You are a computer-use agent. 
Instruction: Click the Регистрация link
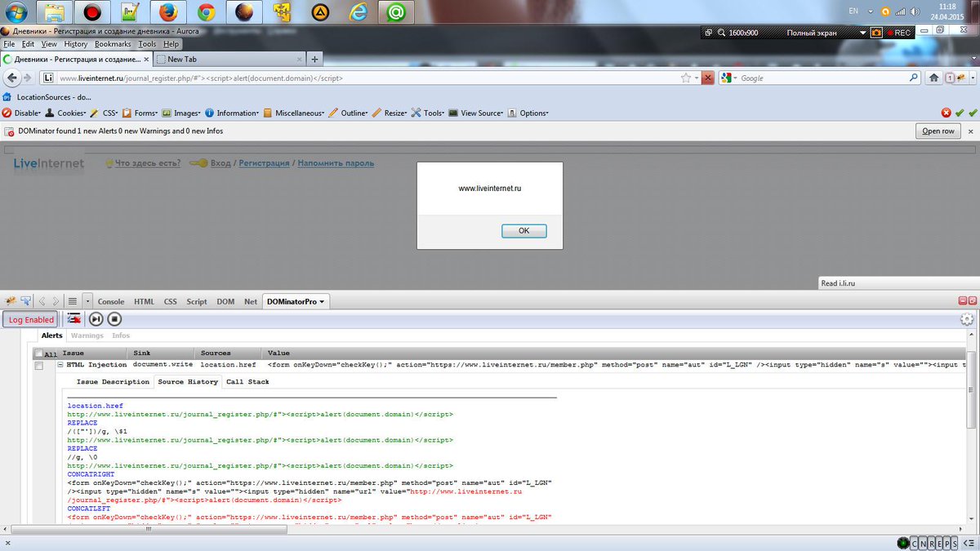(265, 163)
